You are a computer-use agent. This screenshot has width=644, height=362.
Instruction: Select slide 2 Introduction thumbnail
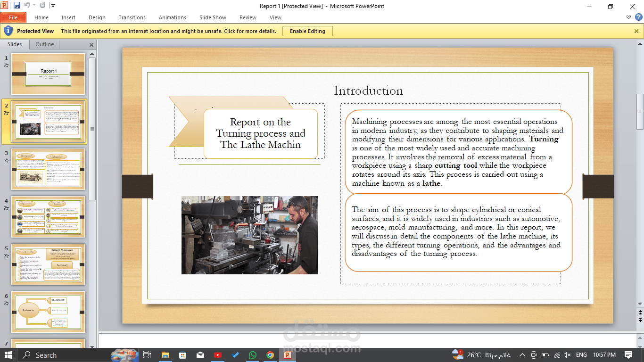(48, 122)
